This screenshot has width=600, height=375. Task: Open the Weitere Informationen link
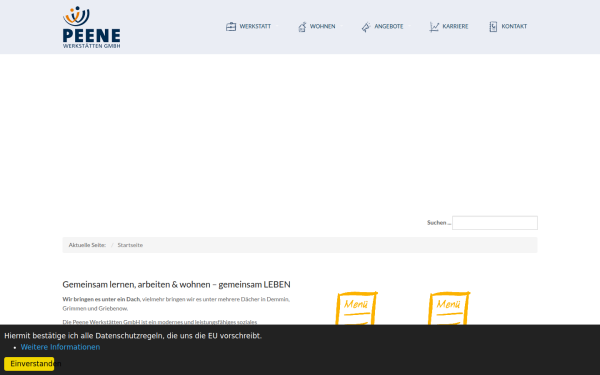[60, 347]
